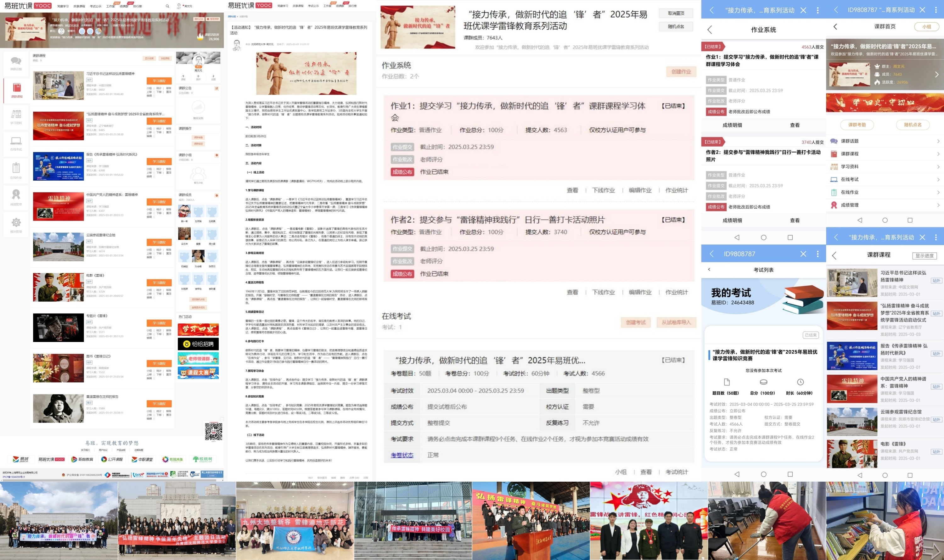The width and height of the screenshot is (944, 560).
Task: Open 课群话题 chat bubble sidebar icon
Action: (16, 61)
